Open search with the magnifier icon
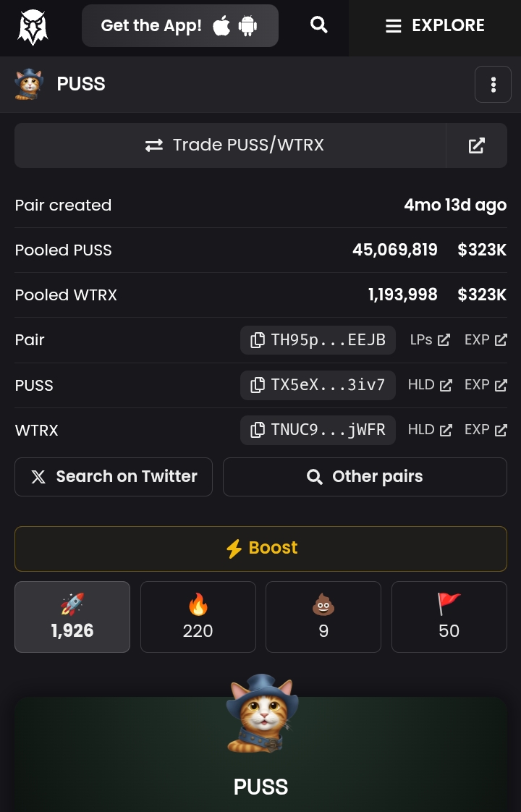The image size is (521, 812). point(318,25)
